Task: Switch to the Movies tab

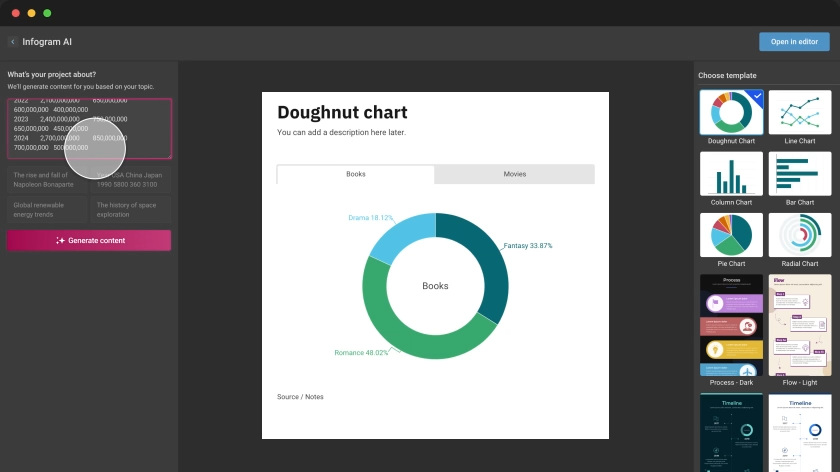Action: (514, 174)
